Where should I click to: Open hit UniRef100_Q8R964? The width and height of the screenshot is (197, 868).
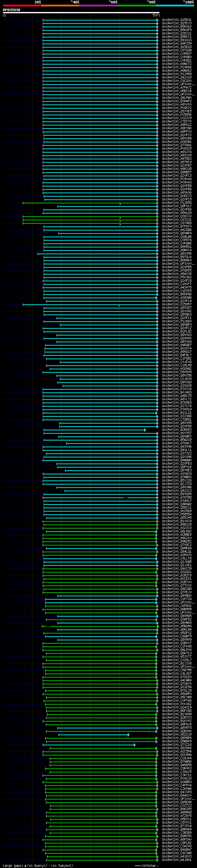tap(176, 829)
